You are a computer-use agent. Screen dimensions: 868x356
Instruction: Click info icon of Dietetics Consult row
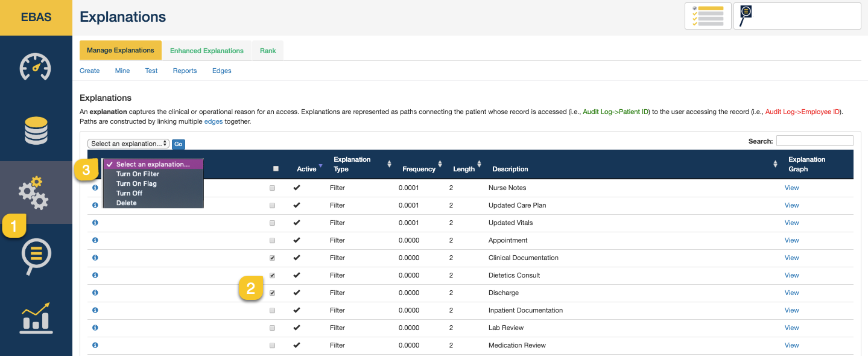(x=95, y=275)
